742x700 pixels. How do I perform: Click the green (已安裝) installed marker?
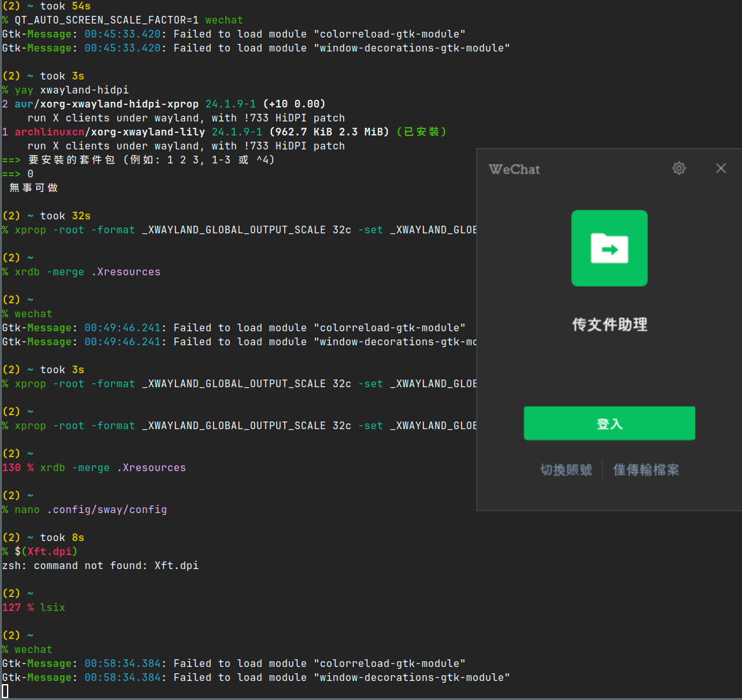tap(421, 132)
